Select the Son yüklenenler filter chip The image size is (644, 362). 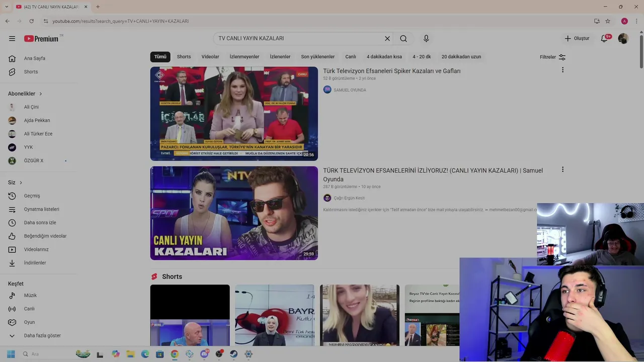318,57
